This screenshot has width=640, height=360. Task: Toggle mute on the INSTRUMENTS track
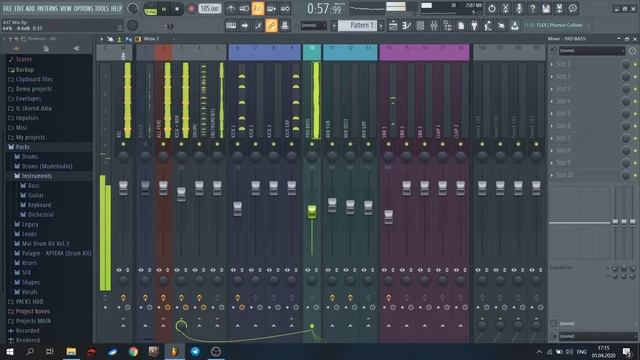[217, 144]
